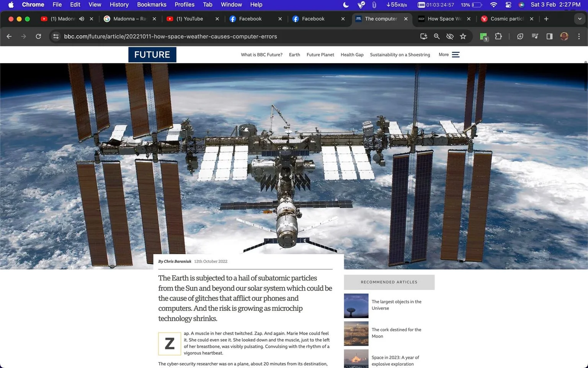The image size is (588, 368).
Task: Open the Bookmarks menu
Action: tap(152, 5)
